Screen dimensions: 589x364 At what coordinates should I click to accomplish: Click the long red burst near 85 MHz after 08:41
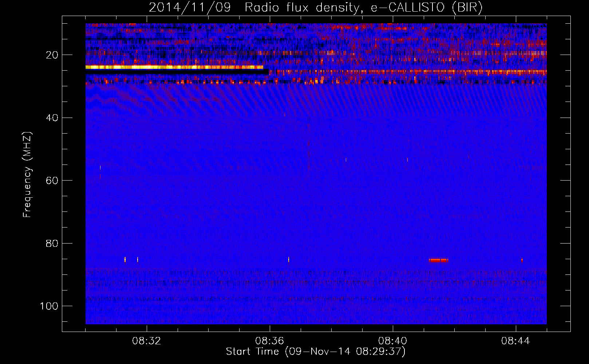(x=438, y=260)
